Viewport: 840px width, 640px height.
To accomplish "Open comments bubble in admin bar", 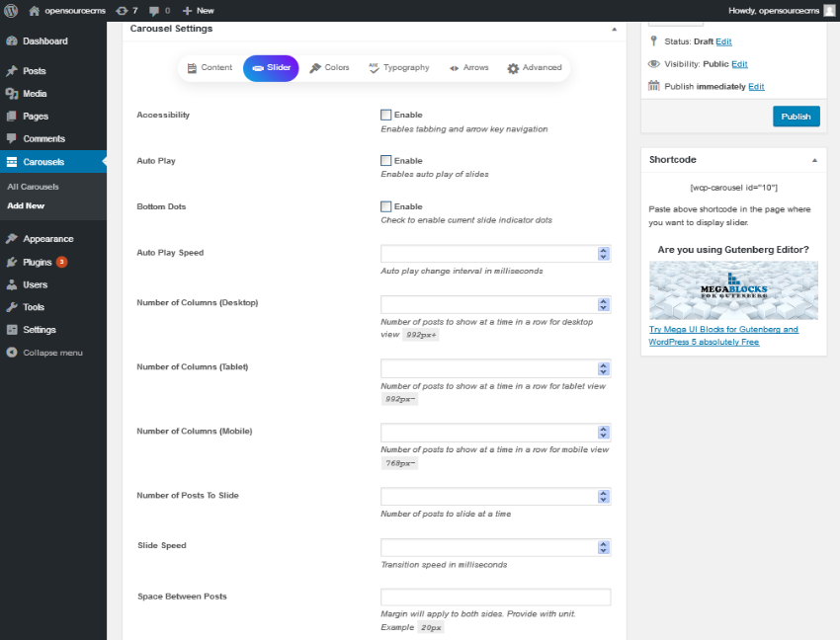I will [x=154, y=11].
